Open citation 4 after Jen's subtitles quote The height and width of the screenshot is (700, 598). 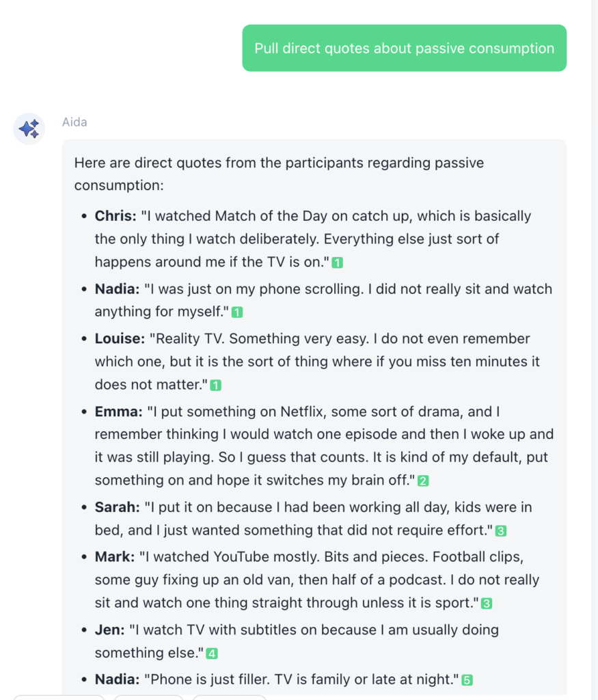click(212, 654)
